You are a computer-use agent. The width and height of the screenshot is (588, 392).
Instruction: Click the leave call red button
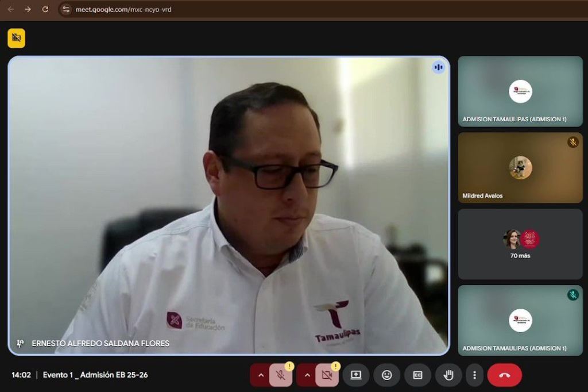point(504,375)
